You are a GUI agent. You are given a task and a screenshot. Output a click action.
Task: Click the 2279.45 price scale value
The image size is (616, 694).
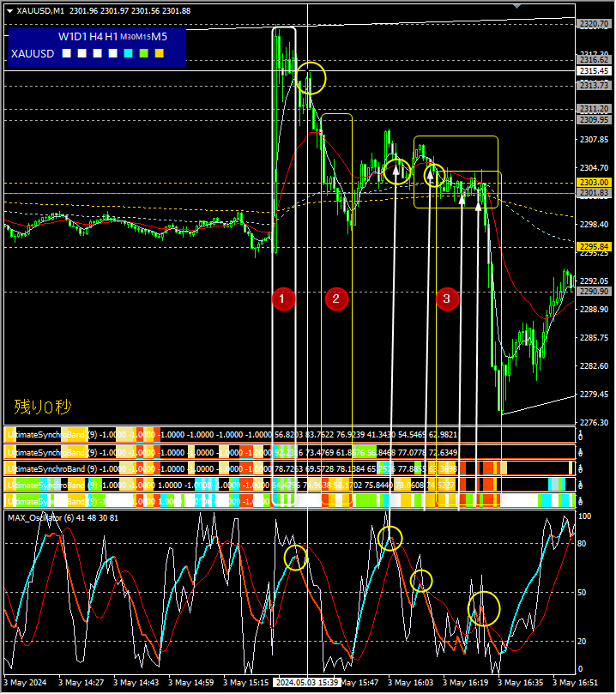click(x=594, y=395)
